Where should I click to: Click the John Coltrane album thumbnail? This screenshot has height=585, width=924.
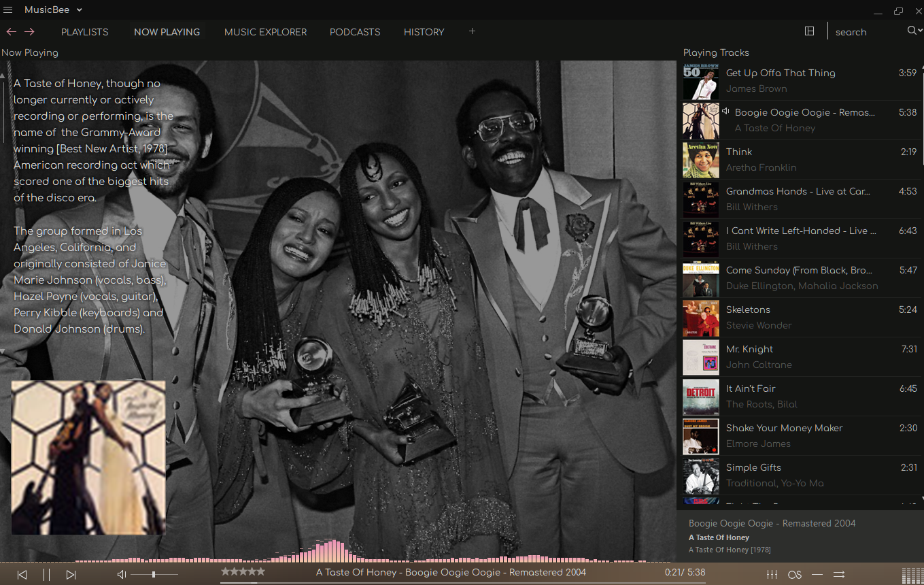coord(700,358)
